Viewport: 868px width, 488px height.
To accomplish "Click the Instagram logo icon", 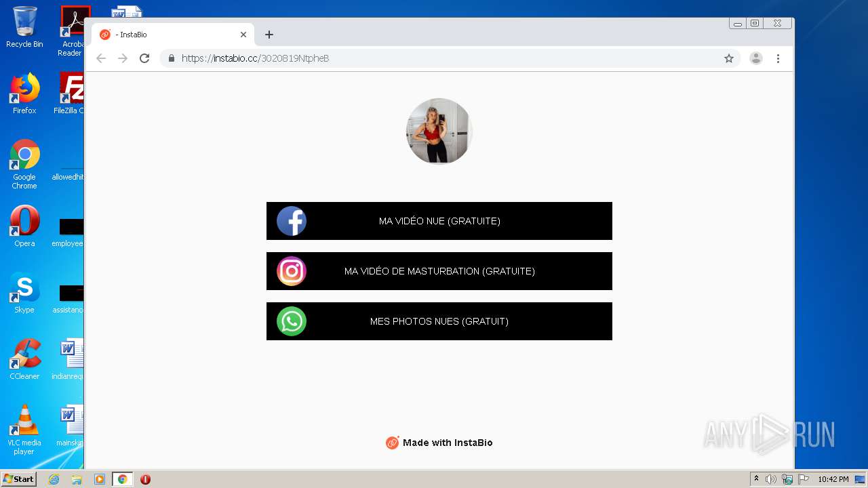I will pyautogui.click(x=292, y=271).
